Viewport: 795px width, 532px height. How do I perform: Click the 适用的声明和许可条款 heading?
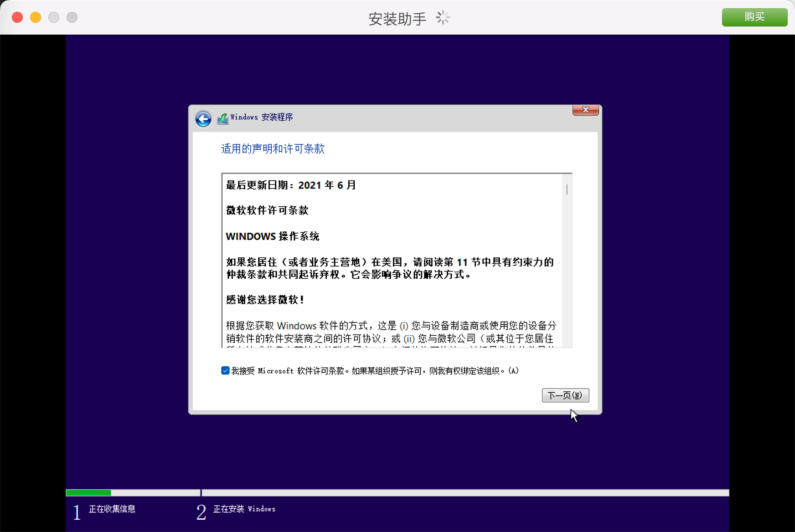coord(273,149)
